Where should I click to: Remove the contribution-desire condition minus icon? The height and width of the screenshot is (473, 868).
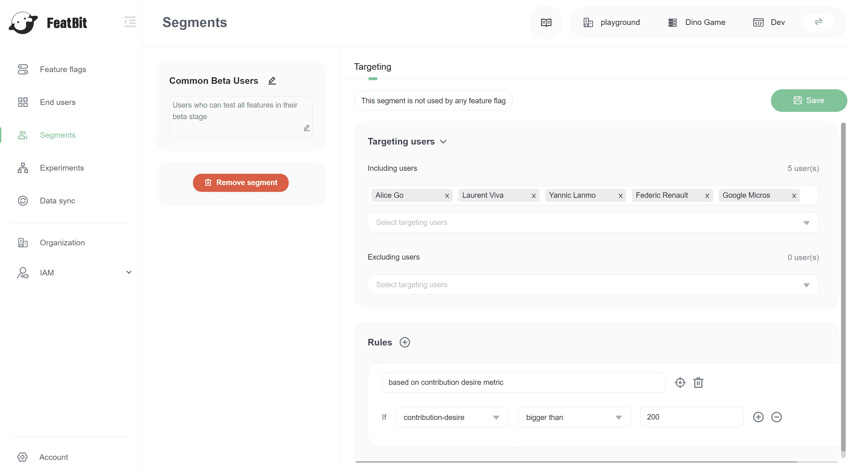point(776,417)
